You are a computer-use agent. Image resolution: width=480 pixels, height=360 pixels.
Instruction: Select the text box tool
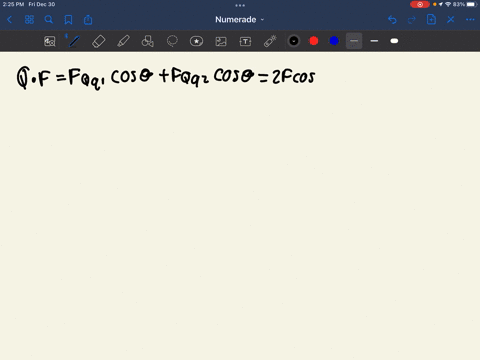coord(245,41)
